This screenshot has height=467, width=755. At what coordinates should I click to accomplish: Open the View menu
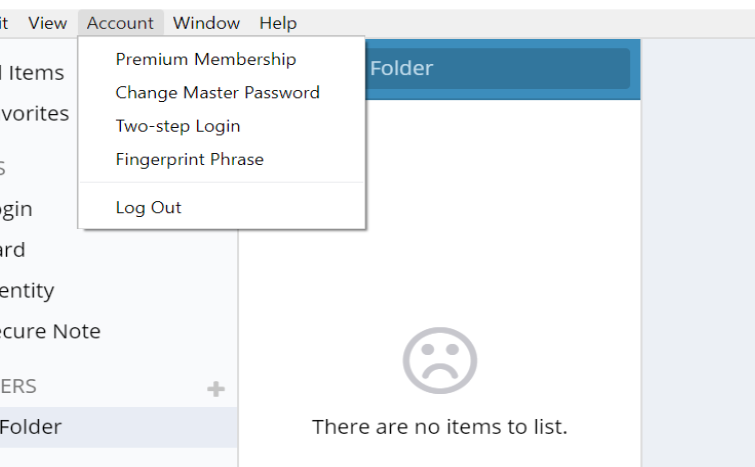tap(48, 23)
